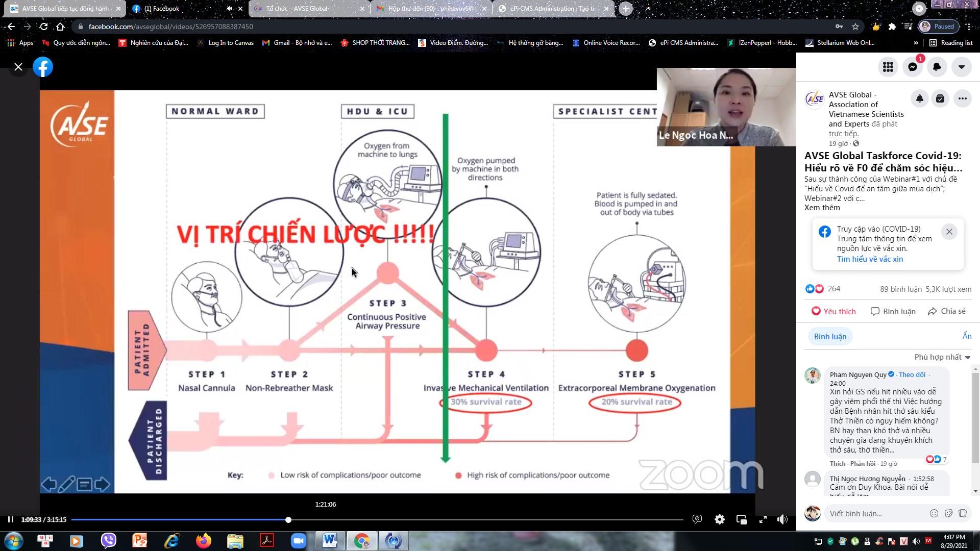This screenshot has width=980, height=551.
Task: Click the video progress bar scrubber
Action: pyautogui.click(x=288, y=519)
